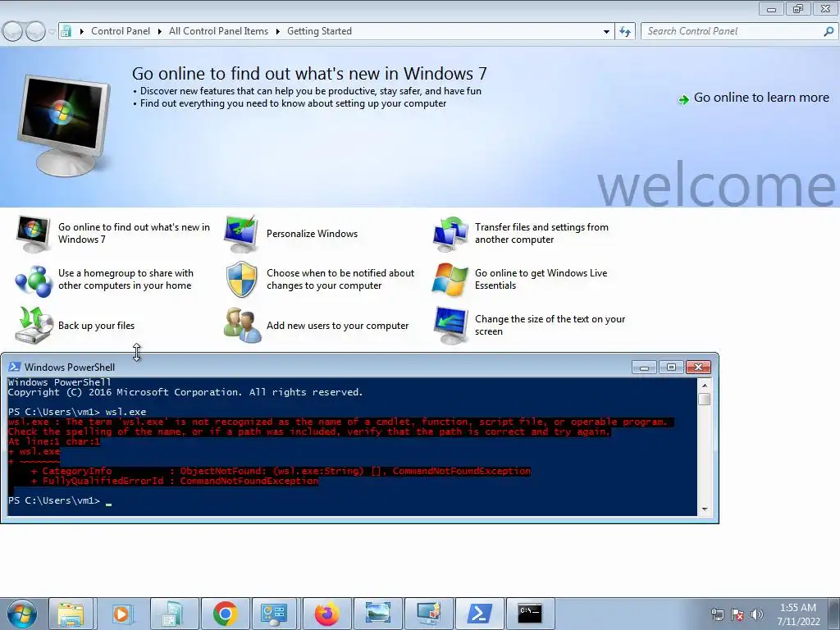The image size is (840, 630).
Task: Expand arrow after All Control Panel Items
Action: (x=277, y=31)
